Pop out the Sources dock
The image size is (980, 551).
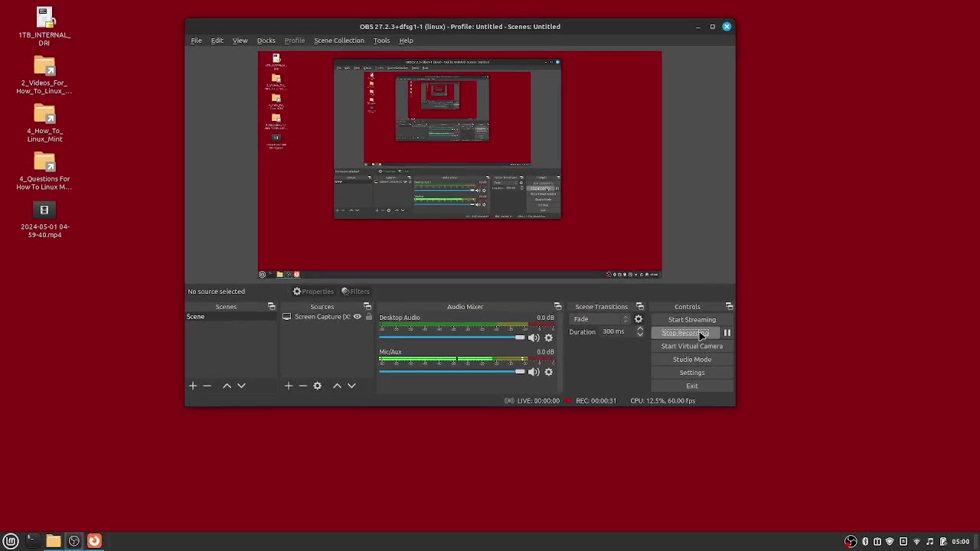(367, 307)
